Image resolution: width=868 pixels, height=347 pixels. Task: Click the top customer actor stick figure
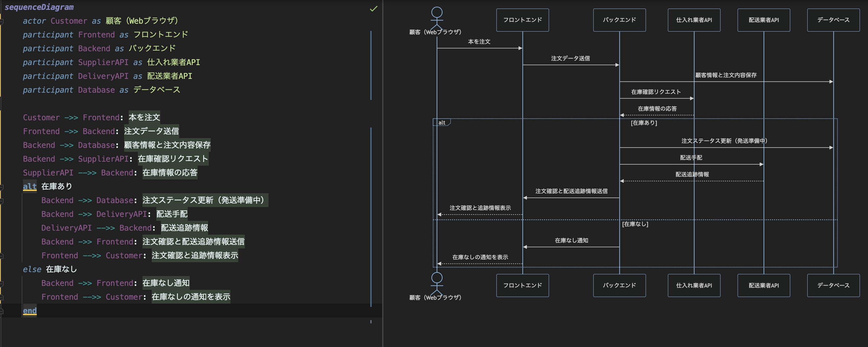click(437, 17)
